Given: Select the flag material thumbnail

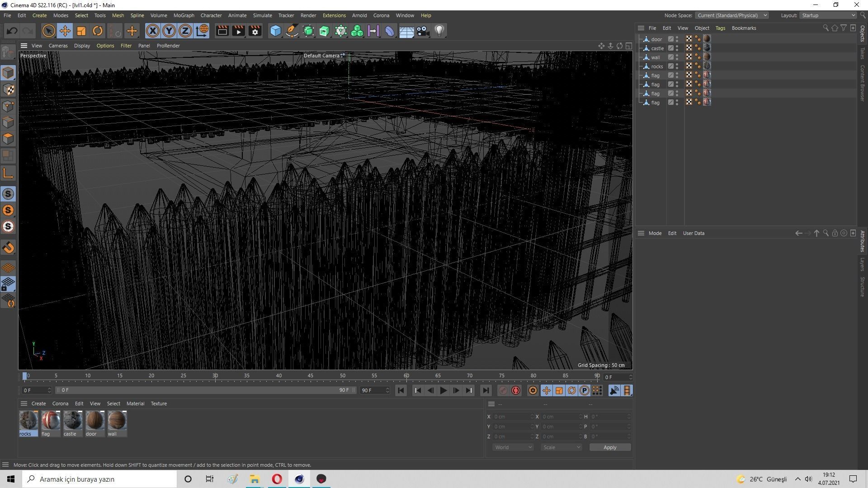Looking at the screenshot, I should (x=51, y=421).
